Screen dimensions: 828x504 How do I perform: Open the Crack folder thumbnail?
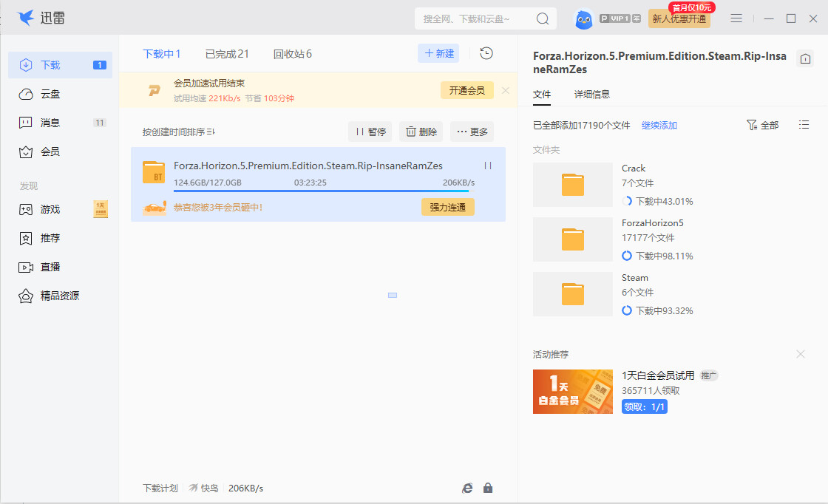572,185
